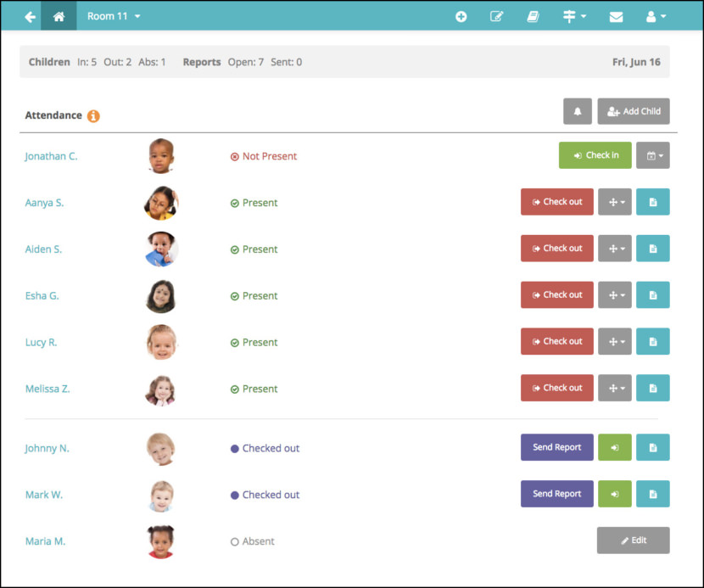This screenshot has height=588, width=704.
Task: Click the 'In: 5' children count
Action: 87,62
